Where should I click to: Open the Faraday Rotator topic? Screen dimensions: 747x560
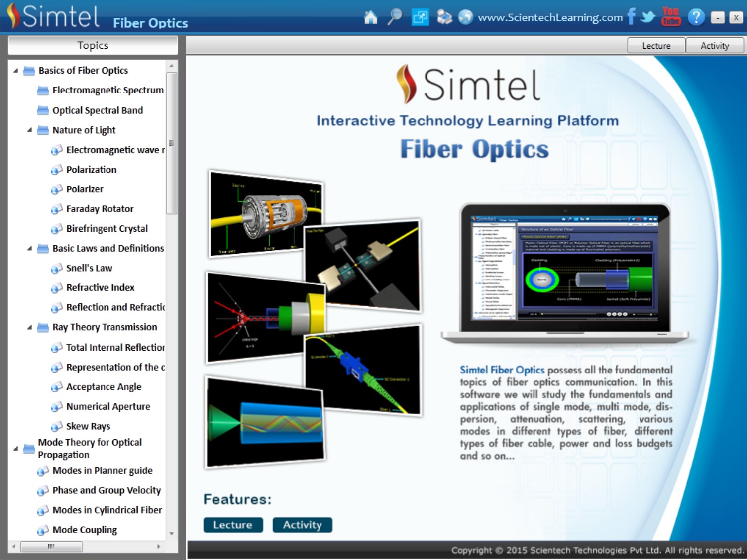[x=100, y=209]
